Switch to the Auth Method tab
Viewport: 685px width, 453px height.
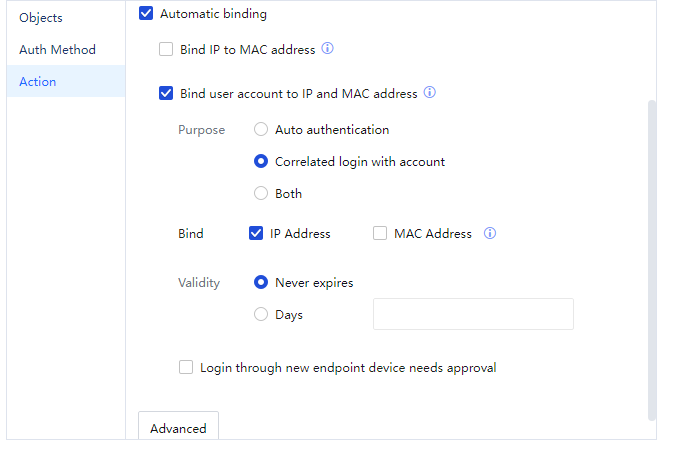(58, 50)
